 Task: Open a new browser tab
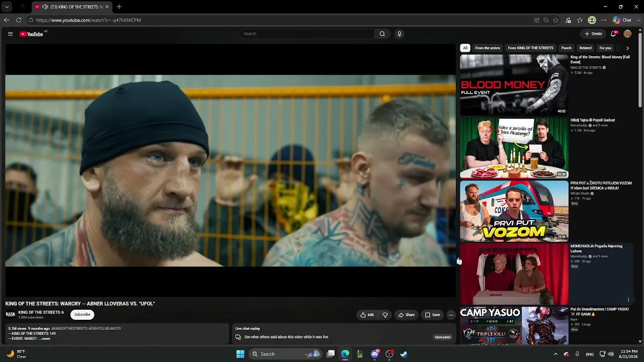tap(119, 7)
